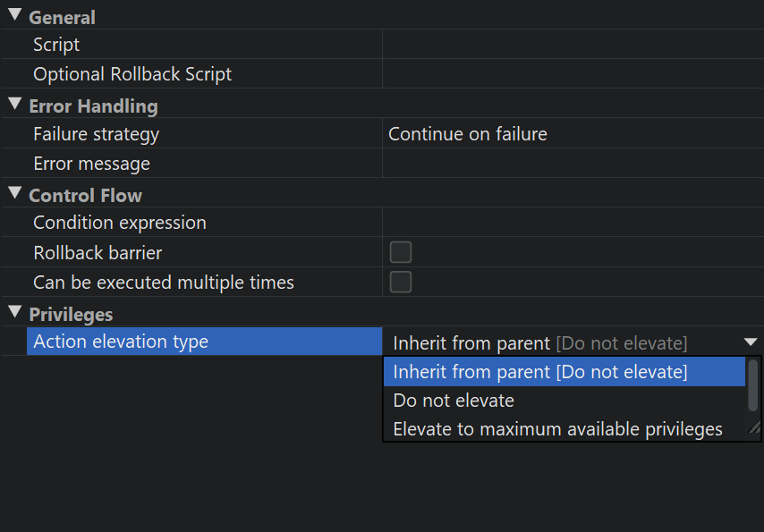
Task: Click the Action elevation type dropdown arrow
Action: pyautogui.click(x=750, y=342)
